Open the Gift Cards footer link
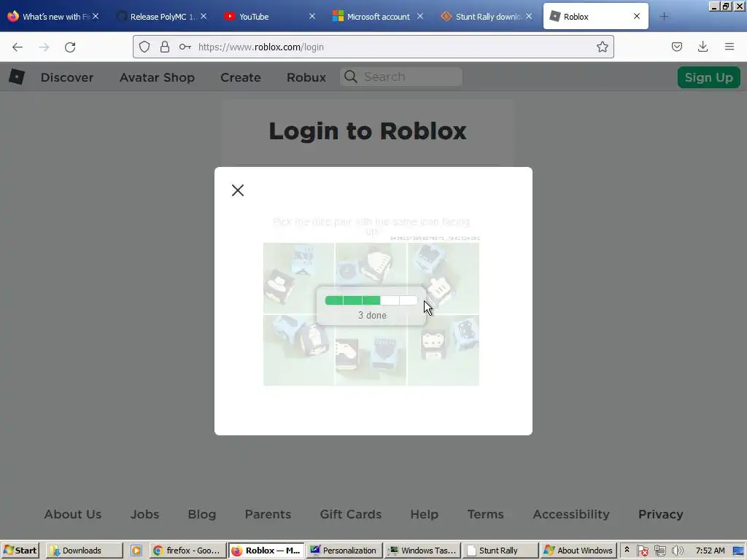 tap(351, 514)
